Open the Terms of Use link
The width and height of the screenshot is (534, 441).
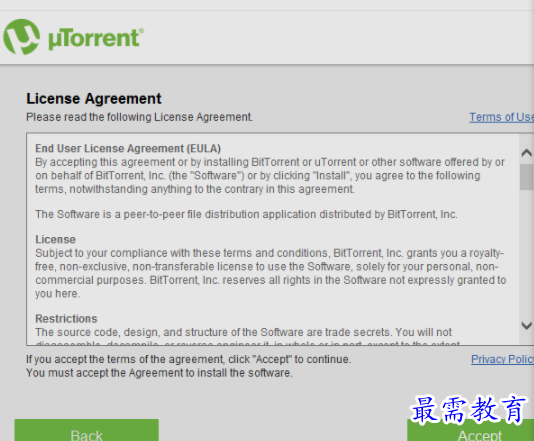click(x=502, y=117)
